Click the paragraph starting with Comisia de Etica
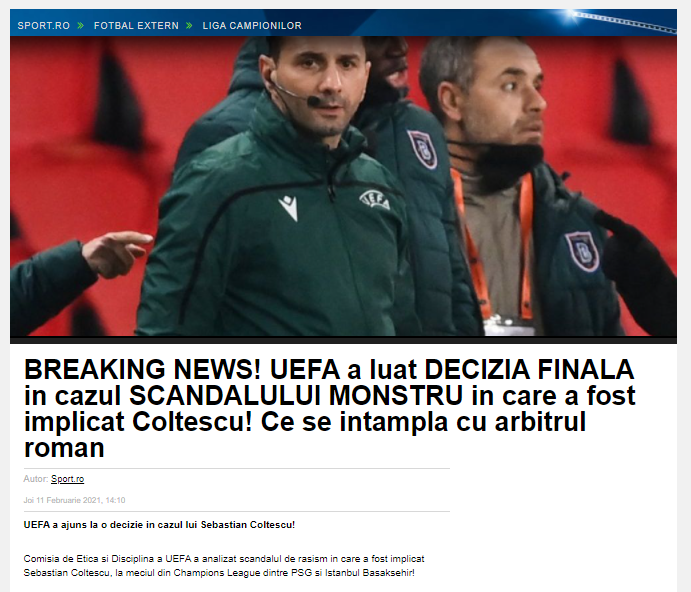 pos(224,566)
